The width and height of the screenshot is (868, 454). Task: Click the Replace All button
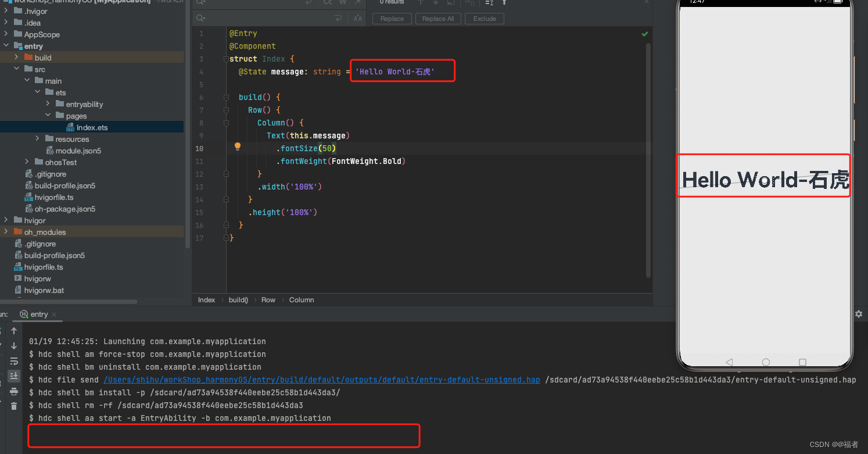click(438, 19)
